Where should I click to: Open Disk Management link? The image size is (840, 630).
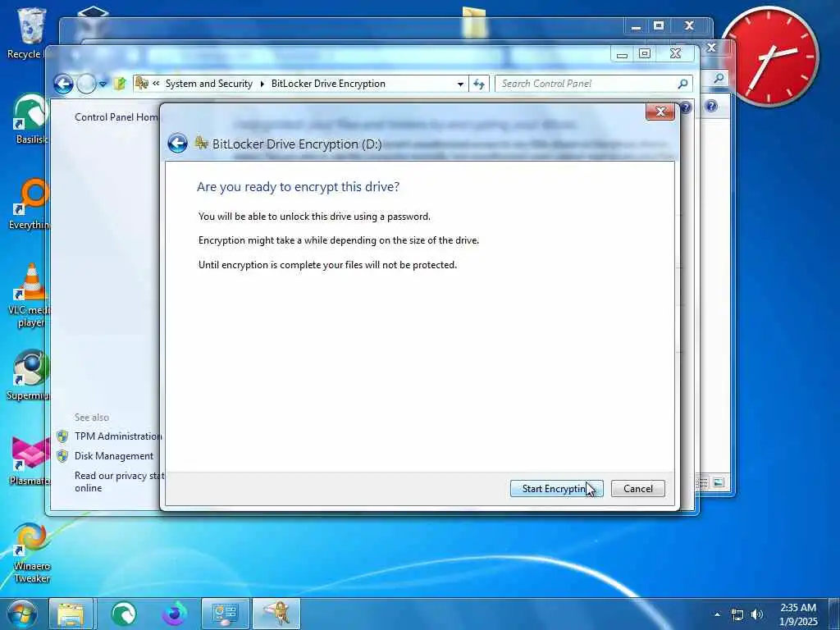coord(114,456)
